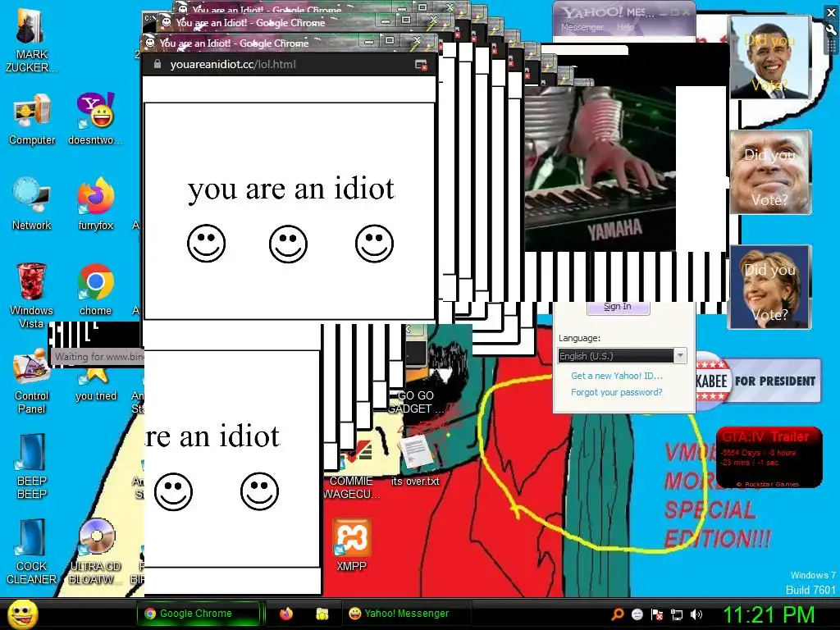Click the popup-blocked icon in Chrome address bar
Viewport: 840px width, 630px height.
(x=421, y=65)
